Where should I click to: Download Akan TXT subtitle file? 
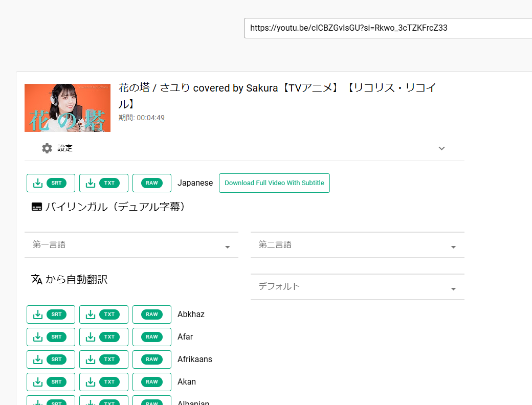coord(103,382)
